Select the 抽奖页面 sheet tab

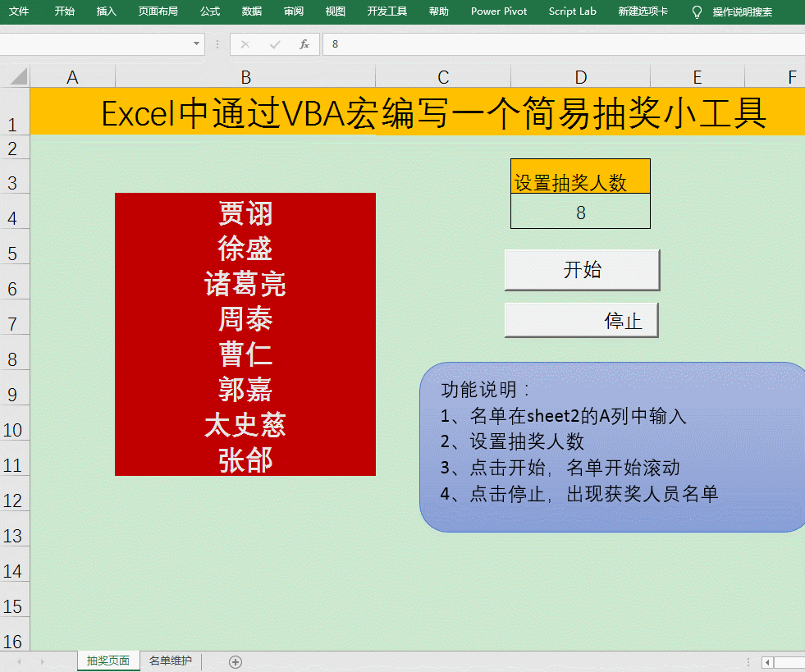click(x=108, y=661)
